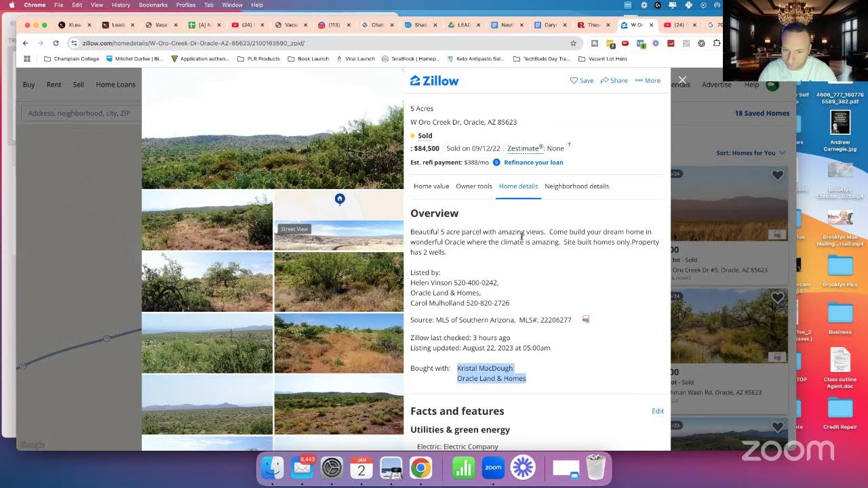Open Calendar showing JAN 2 in Dock

(361, 468)
